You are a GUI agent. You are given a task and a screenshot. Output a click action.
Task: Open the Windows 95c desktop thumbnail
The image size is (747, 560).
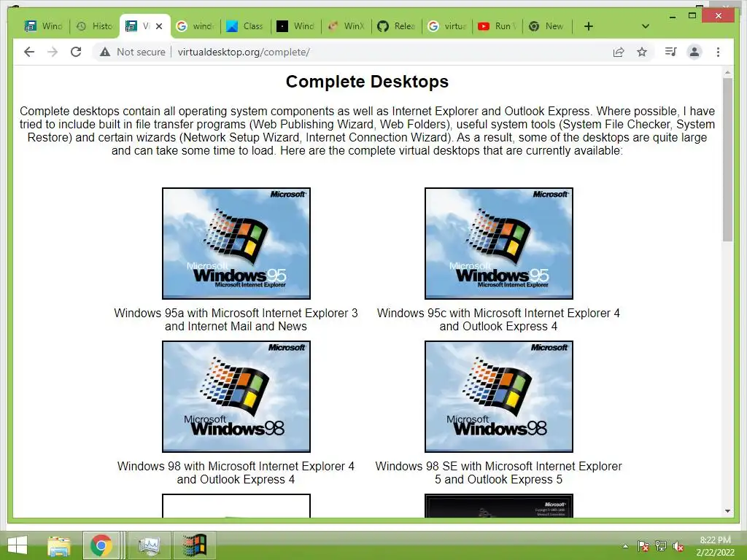(x=499, y=244)
